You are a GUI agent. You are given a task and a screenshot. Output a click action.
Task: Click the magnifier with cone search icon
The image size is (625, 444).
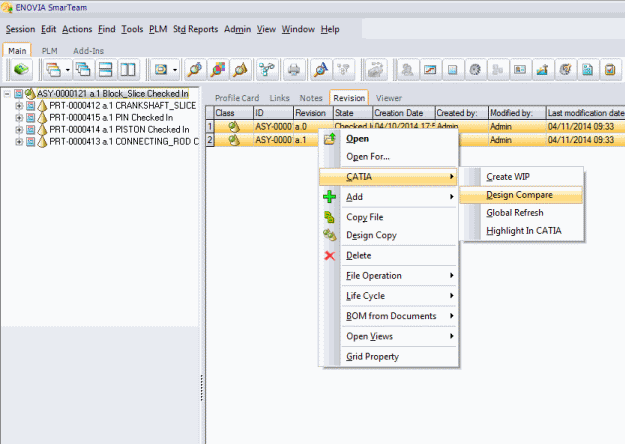(x=240, y=70)
